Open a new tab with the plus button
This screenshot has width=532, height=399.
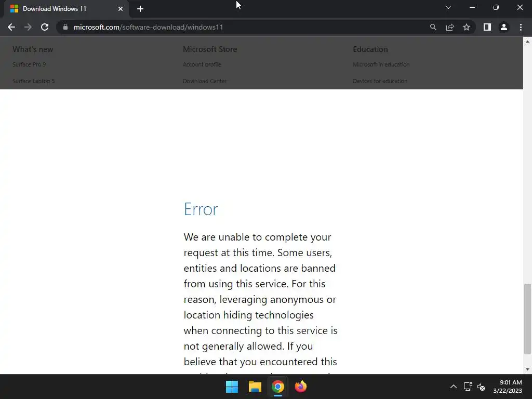(140, 9)
